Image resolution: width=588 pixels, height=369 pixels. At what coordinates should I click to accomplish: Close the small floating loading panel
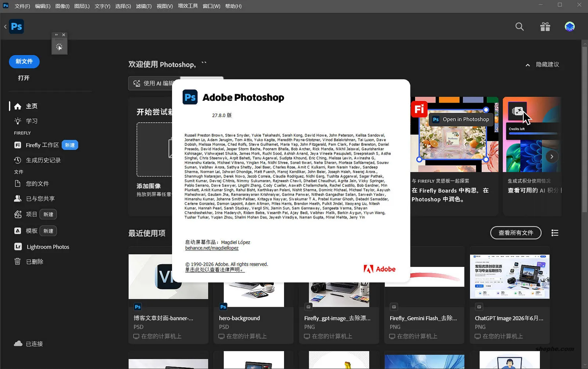[x=64, y=35]
